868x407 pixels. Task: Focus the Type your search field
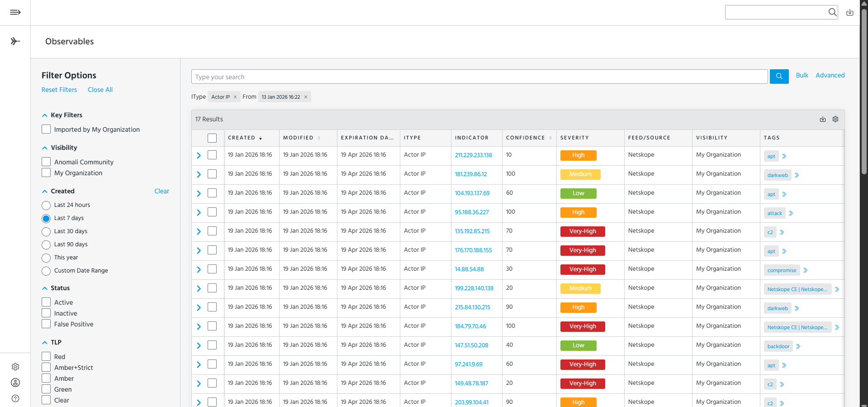(479, 77)
